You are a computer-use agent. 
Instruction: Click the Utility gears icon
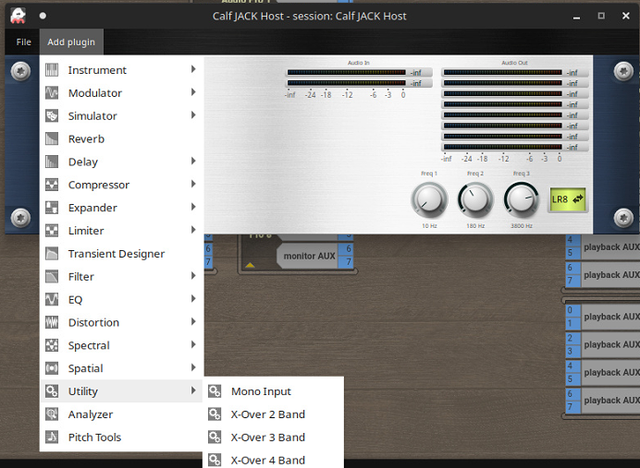tap(51, 391)
